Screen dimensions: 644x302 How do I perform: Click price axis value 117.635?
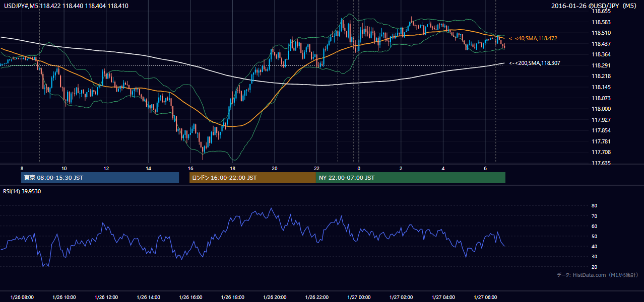pyautogui.click(x=601, y=163)
